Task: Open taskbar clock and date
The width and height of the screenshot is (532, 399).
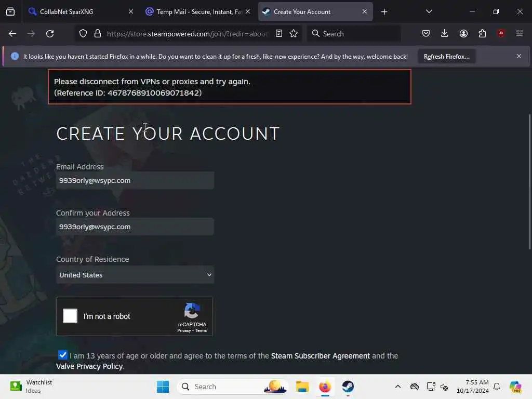Action: pos(473,387)
